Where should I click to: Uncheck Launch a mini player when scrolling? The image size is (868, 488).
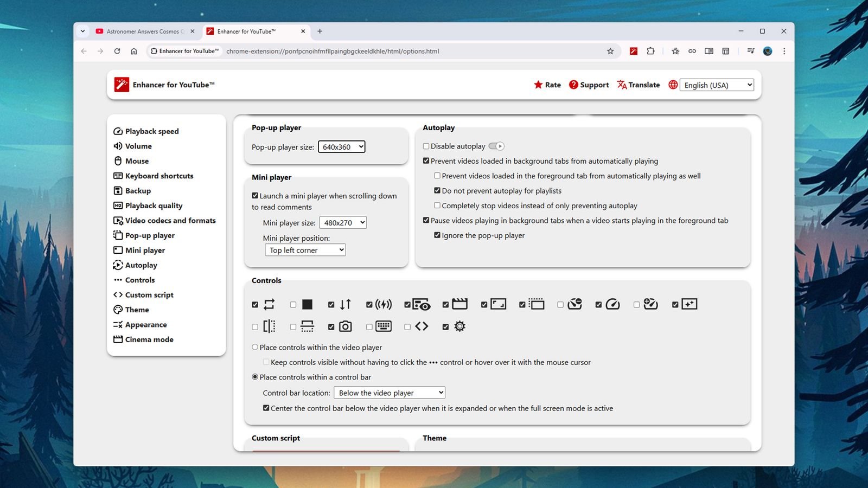pos(255,196)
